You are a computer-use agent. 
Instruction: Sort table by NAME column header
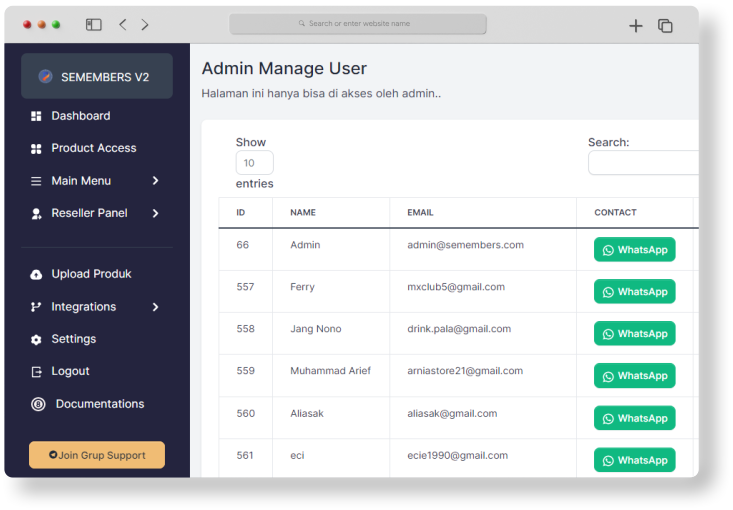(303, 212)
